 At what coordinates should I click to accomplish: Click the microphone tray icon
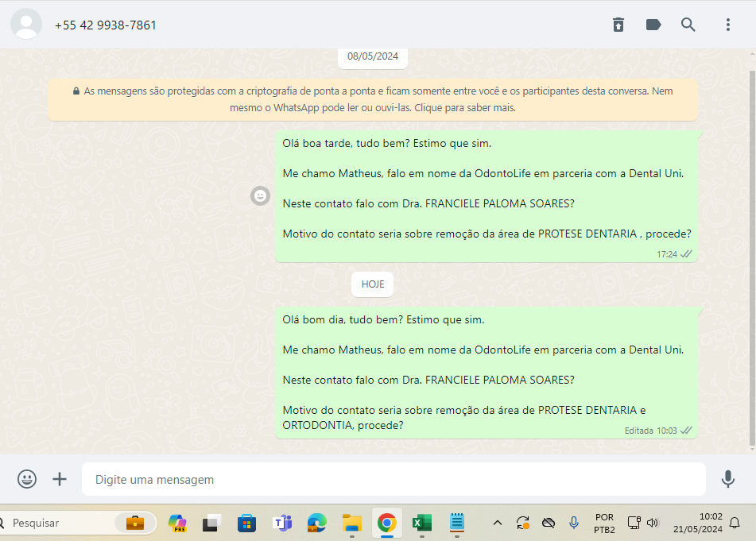(574, 523)
